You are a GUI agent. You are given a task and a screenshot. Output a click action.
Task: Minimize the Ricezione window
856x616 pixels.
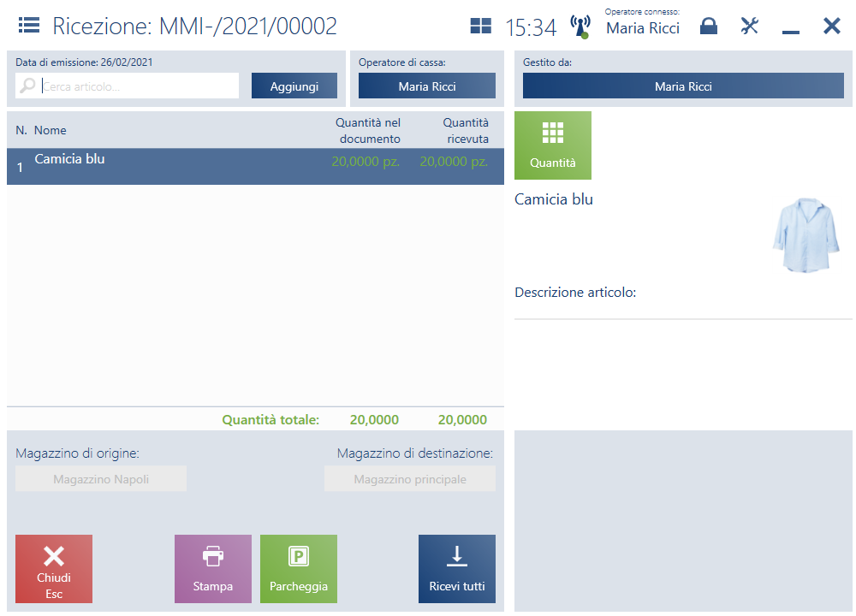(x=790, y=33)
